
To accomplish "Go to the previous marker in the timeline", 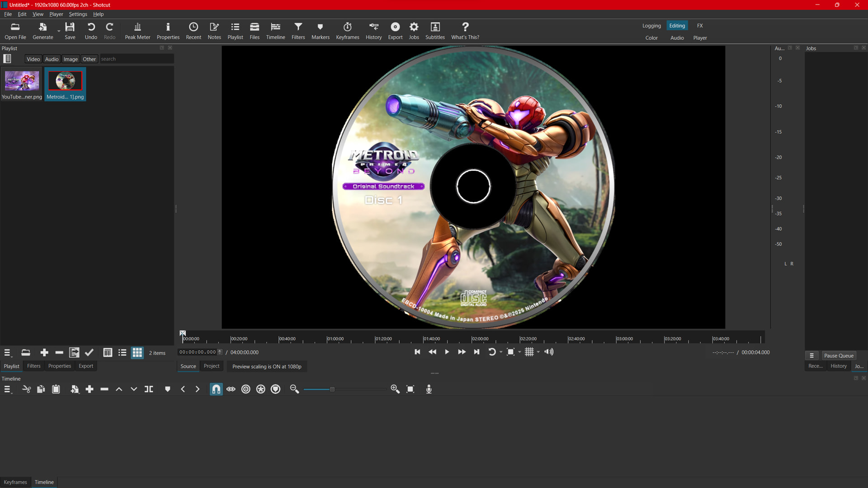I will click(x=183, y=389).
